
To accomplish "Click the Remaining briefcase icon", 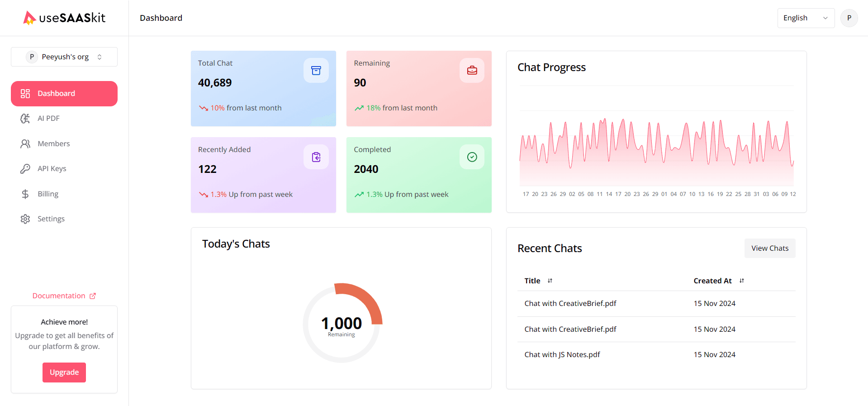I will 472,71.
